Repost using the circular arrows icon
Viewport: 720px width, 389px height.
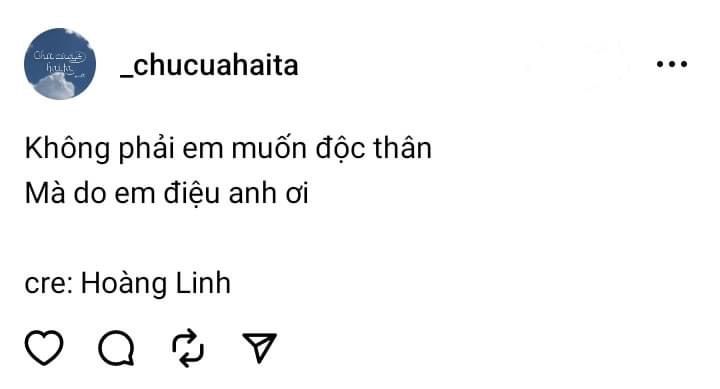tap(188, 348)
